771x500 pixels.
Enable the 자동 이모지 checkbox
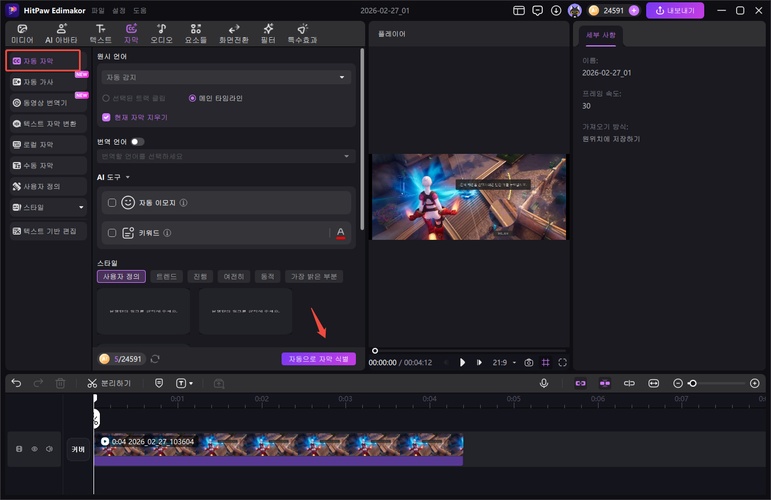[x=112, y=202]
